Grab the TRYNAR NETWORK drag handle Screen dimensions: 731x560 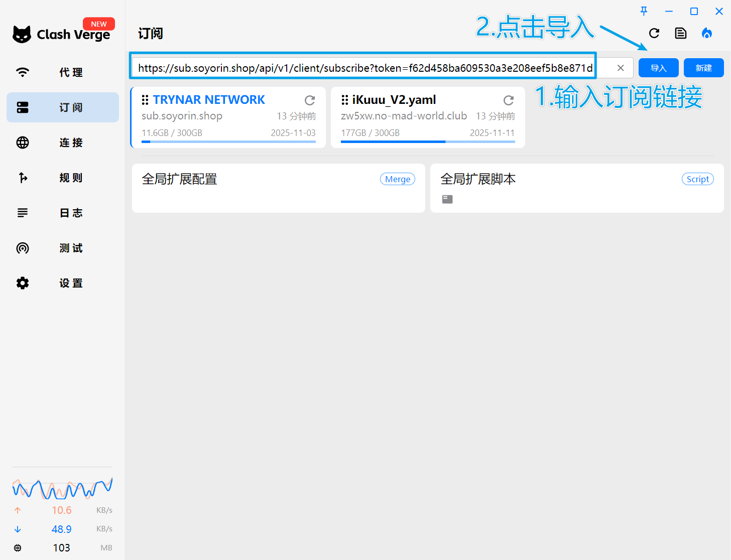click(x=145, y=100)
